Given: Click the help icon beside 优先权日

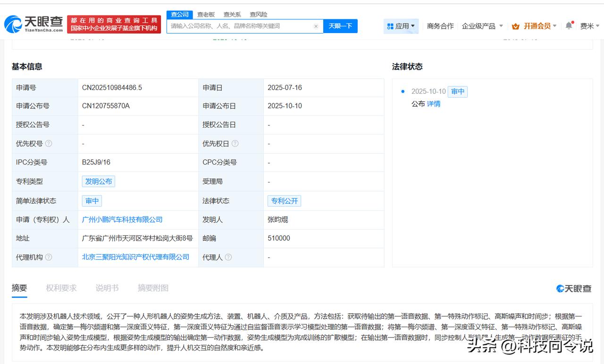Looking at the screenshot, I should (x=235, y=143).
